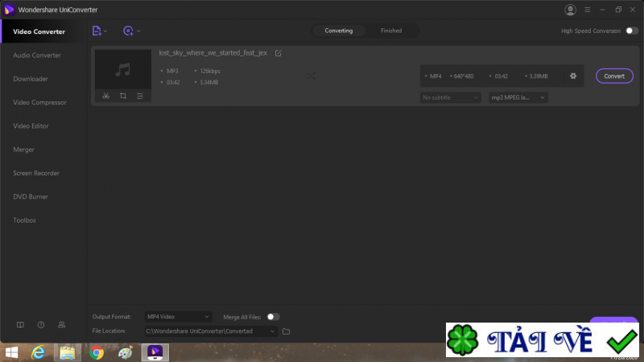Edit file name with the pencil icon
The width and height of the screenshot is (644, 362).
pos(278,53)
